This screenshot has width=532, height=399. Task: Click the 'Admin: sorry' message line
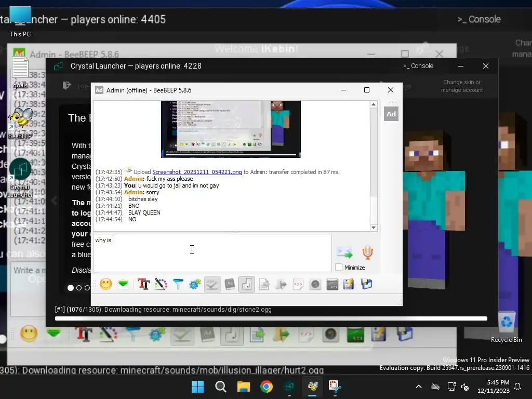141,192
